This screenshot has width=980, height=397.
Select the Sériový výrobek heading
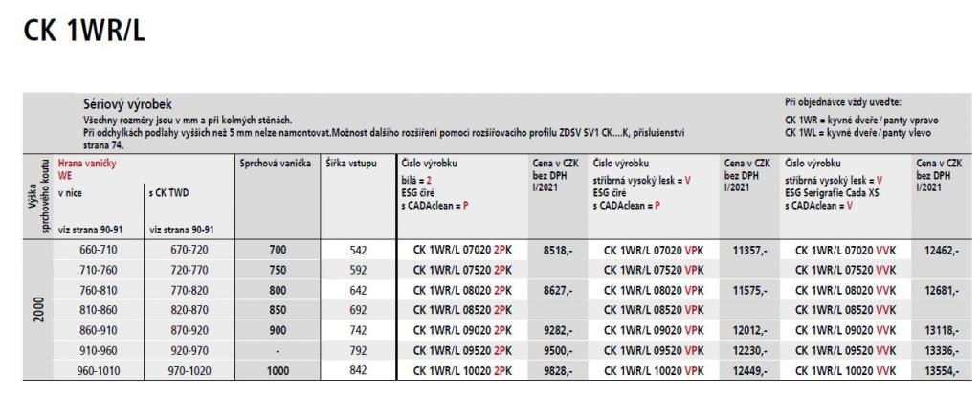point(127,103)
